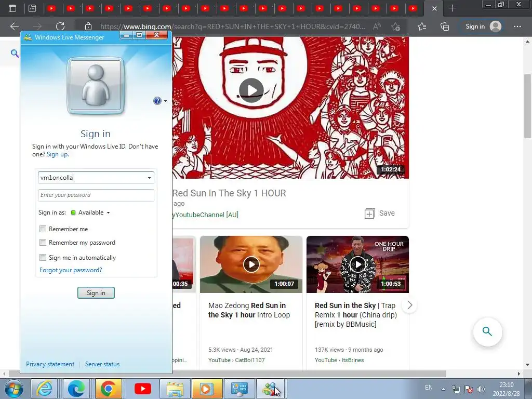Open a new browser tab with plus
532x399 pixels.
452,8
